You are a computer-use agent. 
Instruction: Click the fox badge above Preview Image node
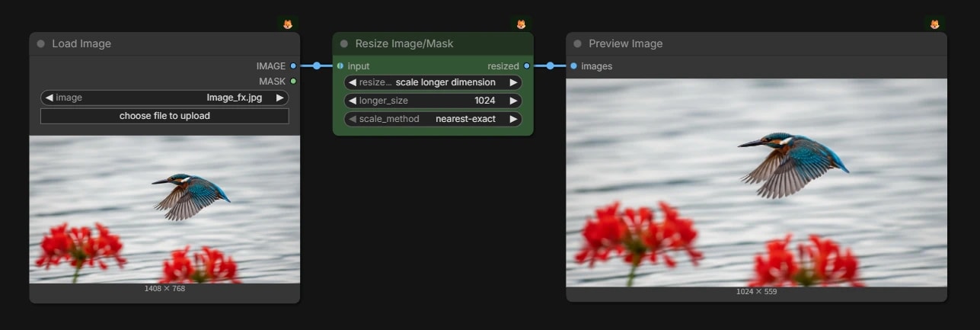click(x=934, y=24)
